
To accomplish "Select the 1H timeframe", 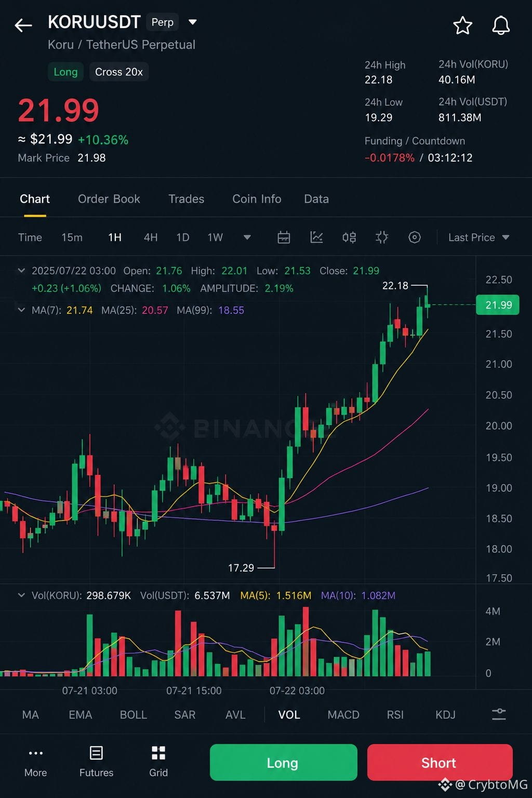I will tap(115, 237).
